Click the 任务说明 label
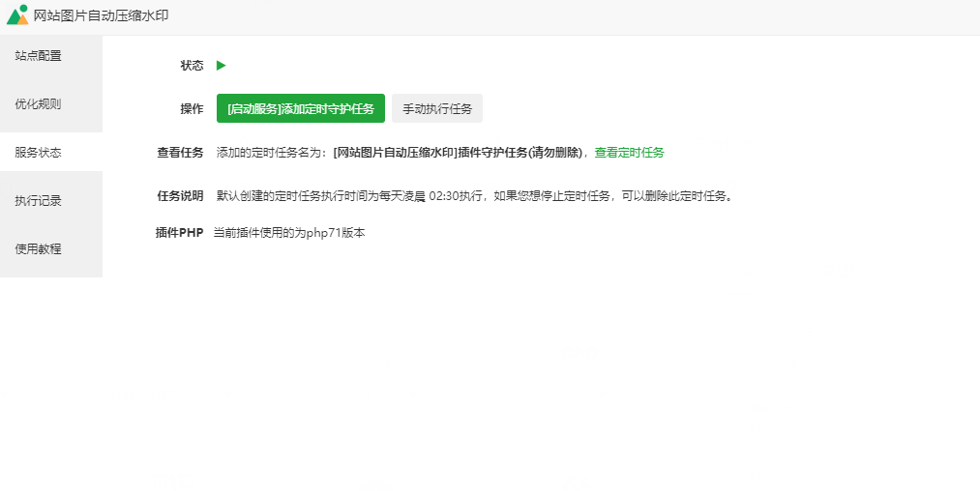Viewport: 980px width, 491px height. click(180, 196)
